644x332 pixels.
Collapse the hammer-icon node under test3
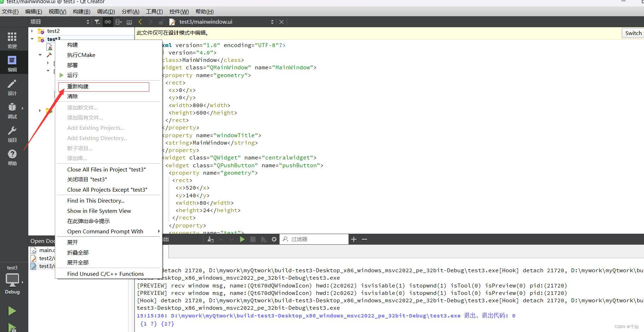click(40, 55)
